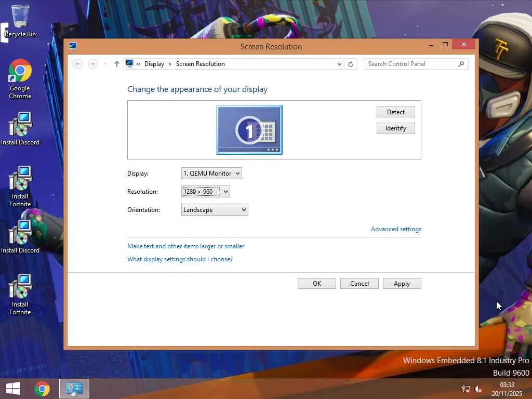Select the upper Install Discord desktop icon
The height and width of the screenshot is (399, 532).
coord(20,129)
